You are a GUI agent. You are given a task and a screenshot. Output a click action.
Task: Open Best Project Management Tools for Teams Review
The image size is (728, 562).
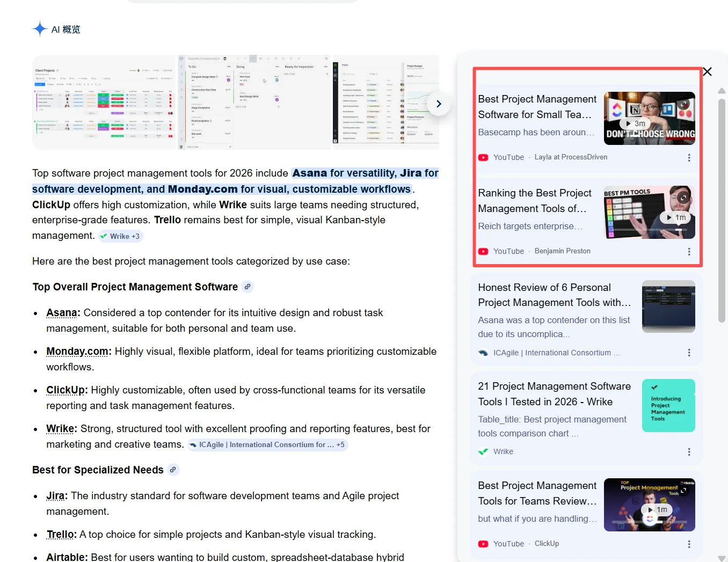pos(537,493)
